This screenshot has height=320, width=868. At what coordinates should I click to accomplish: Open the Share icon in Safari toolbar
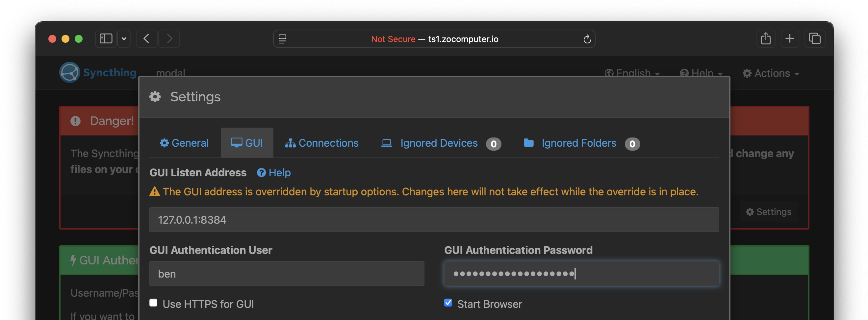click(766, 39)
